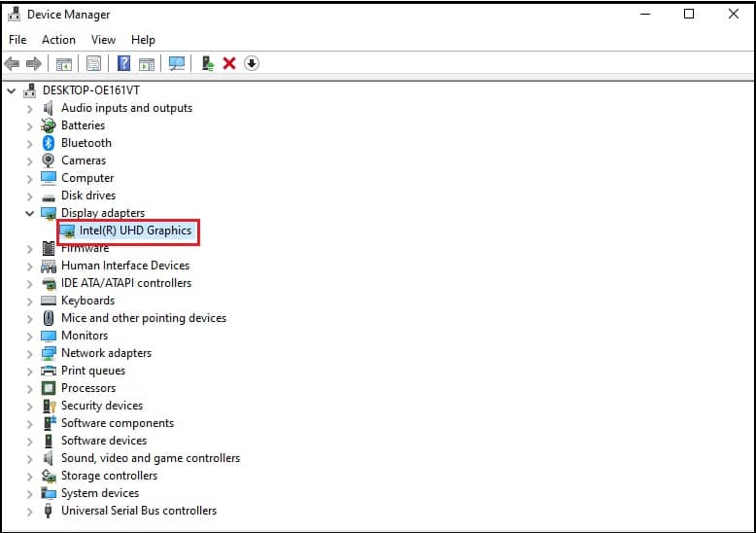Image resolution: width=756 pixels, height=533 pixels.
Task: Expand the Sound, video and game controllers arrow
Action: (30, 458)
